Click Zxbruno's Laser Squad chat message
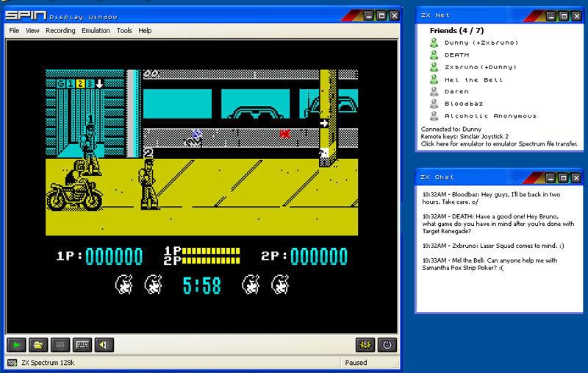588x373 pixels. [x=493, y=246]
